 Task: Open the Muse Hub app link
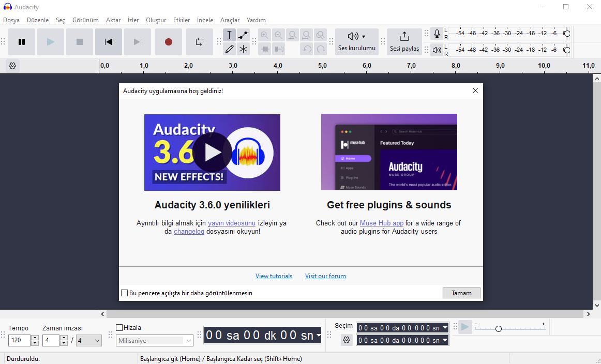(381, 223)
